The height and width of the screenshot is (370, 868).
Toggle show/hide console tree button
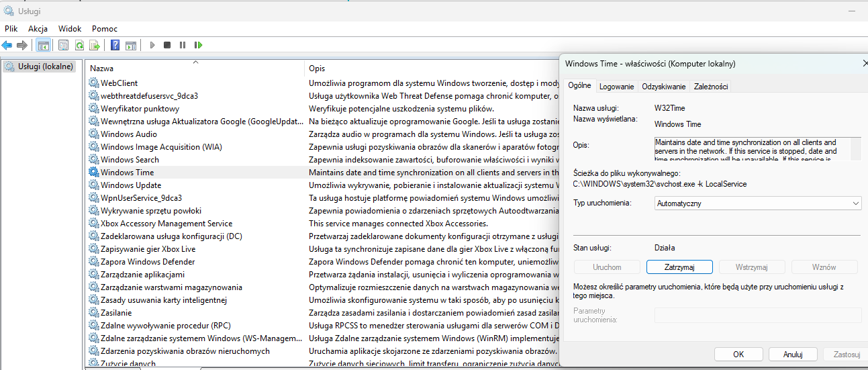click(44, 45)
